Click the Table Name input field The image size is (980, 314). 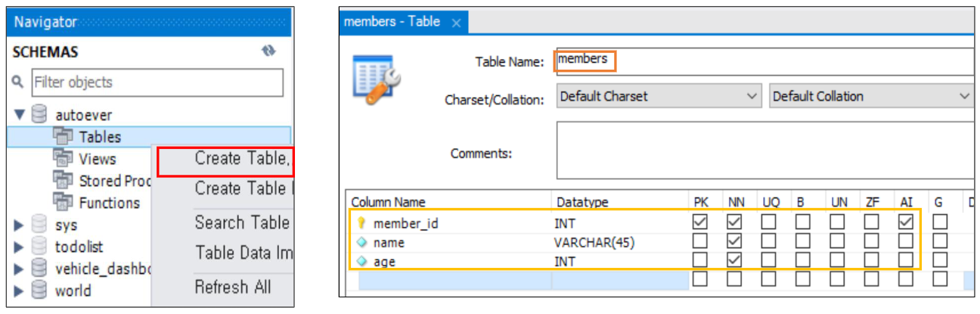coord(764,61)
